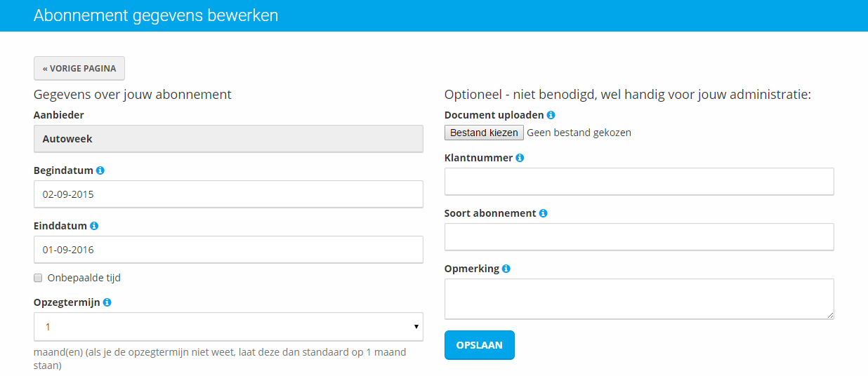Click info icon beside Soort abonnement
The height and width of the screenshot is (376, 868).
(x=543, y=213)
